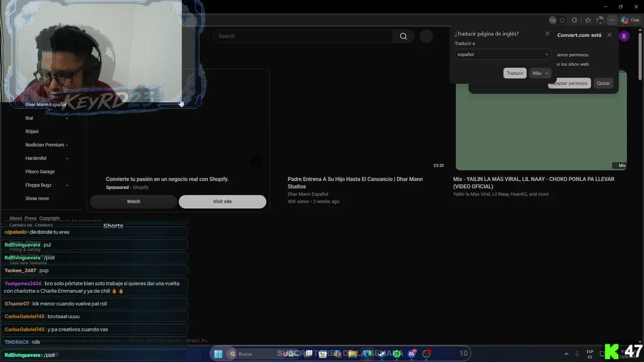Screen dimensions: 644x362
Task: Click the YouTube search magnifier button
Action: 404,36
